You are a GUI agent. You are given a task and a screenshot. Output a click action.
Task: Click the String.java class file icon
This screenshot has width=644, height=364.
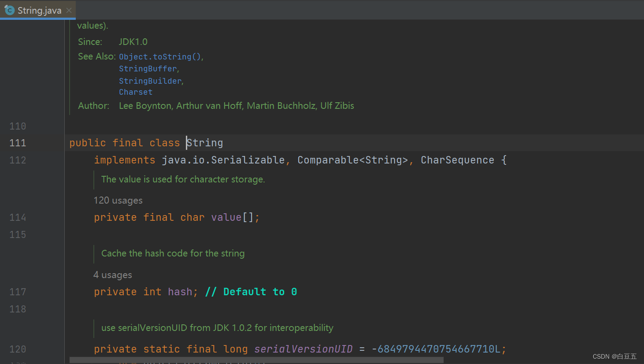pos(9,10)
